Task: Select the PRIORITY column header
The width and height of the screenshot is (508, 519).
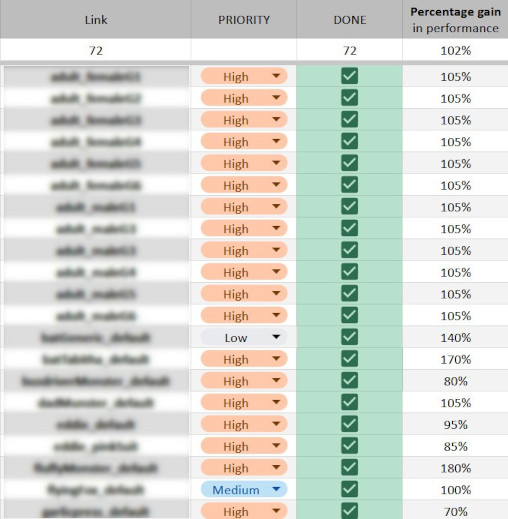Action: [244, 19]
